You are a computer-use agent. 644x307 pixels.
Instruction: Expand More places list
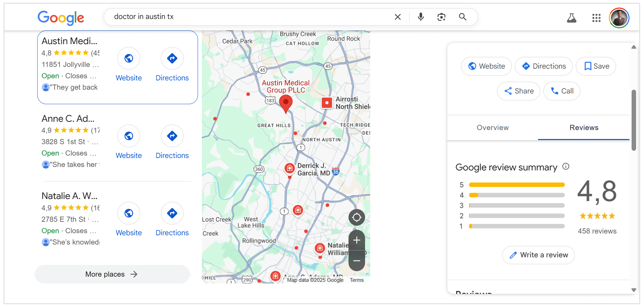click(x=112, y=274)
